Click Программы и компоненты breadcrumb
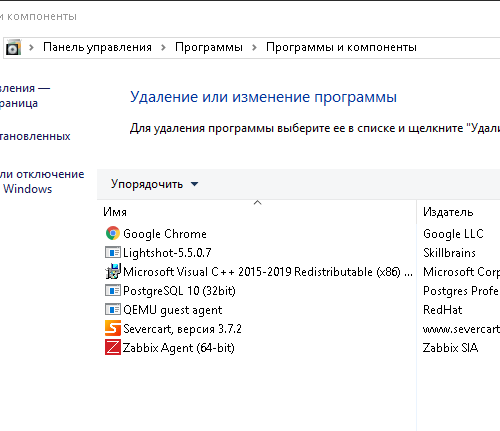The image size is (500, 431). click(x=341, y=47)
